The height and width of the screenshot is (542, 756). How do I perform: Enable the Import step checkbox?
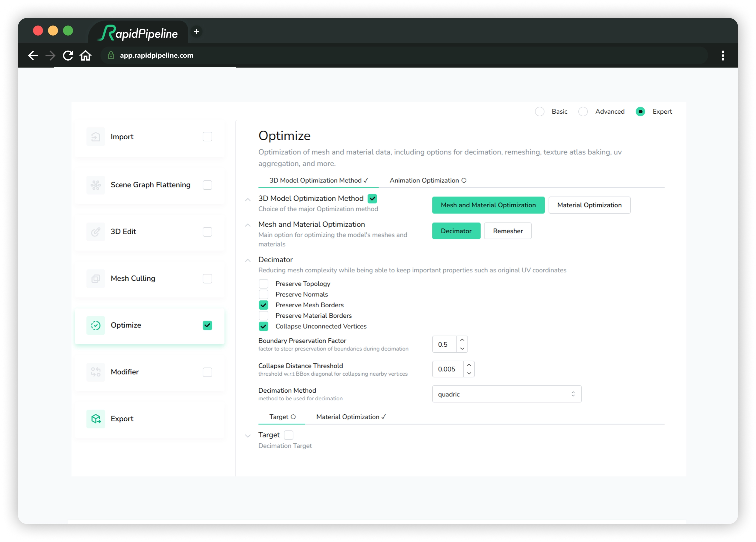click(207, 137)
